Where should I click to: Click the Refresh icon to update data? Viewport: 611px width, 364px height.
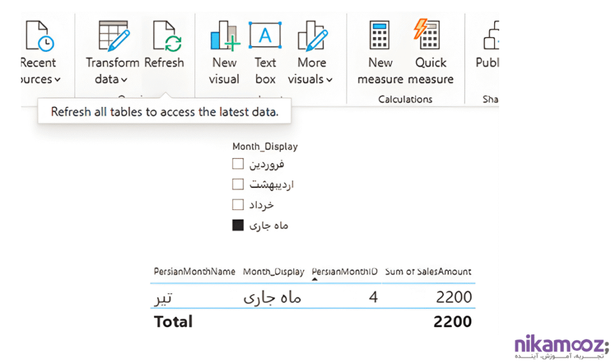(x=165, y=36)
